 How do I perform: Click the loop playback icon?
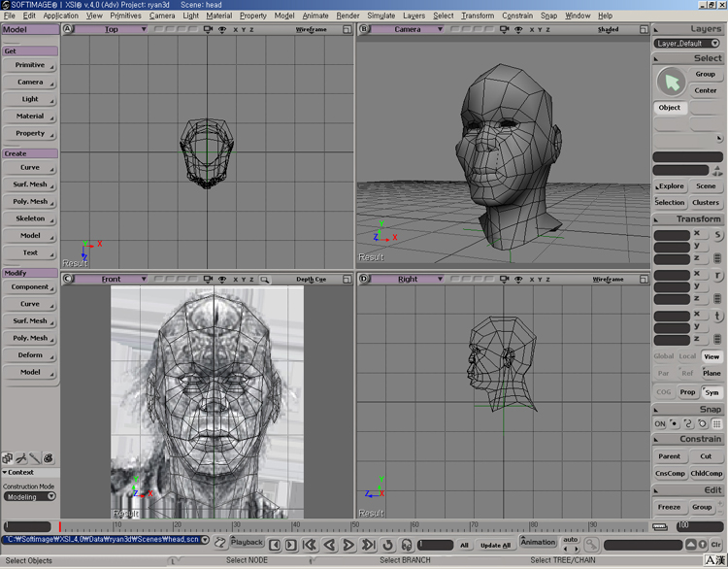pos(388,545)
